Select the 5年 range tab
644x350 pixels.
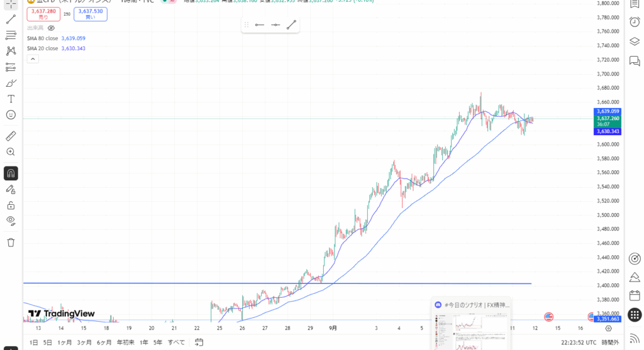coord(158,342)
